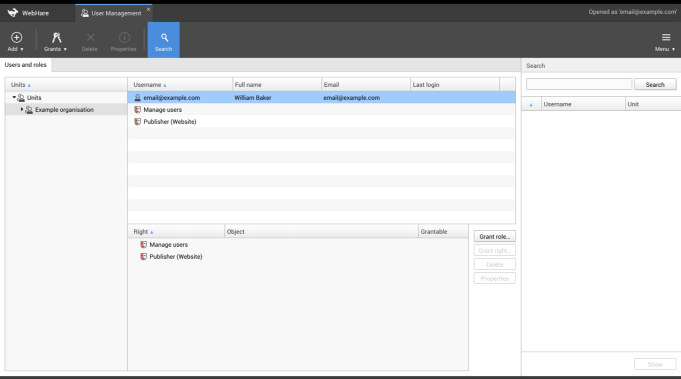Focus the search text input
Screen dimensions: 681x379
coord(579,84)
